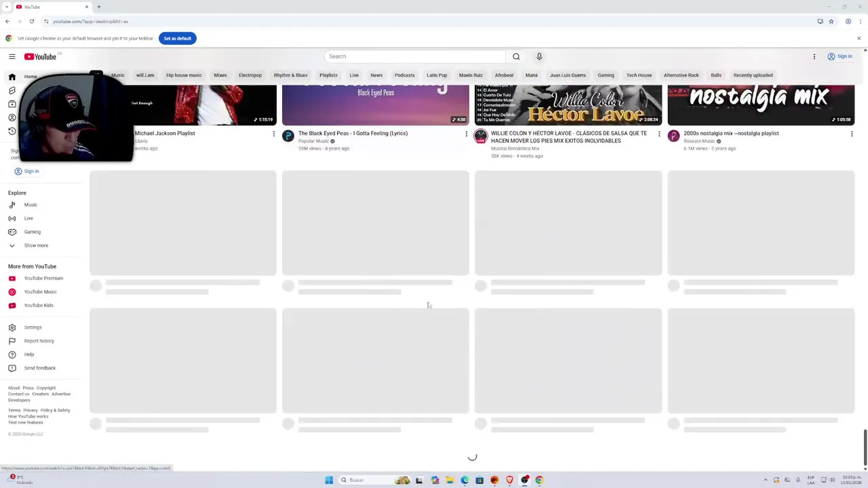The width and height of the screenshot is (868, 488).
Task: Open the Roseate Music channel avatar
Action: (x=673, y=136)
